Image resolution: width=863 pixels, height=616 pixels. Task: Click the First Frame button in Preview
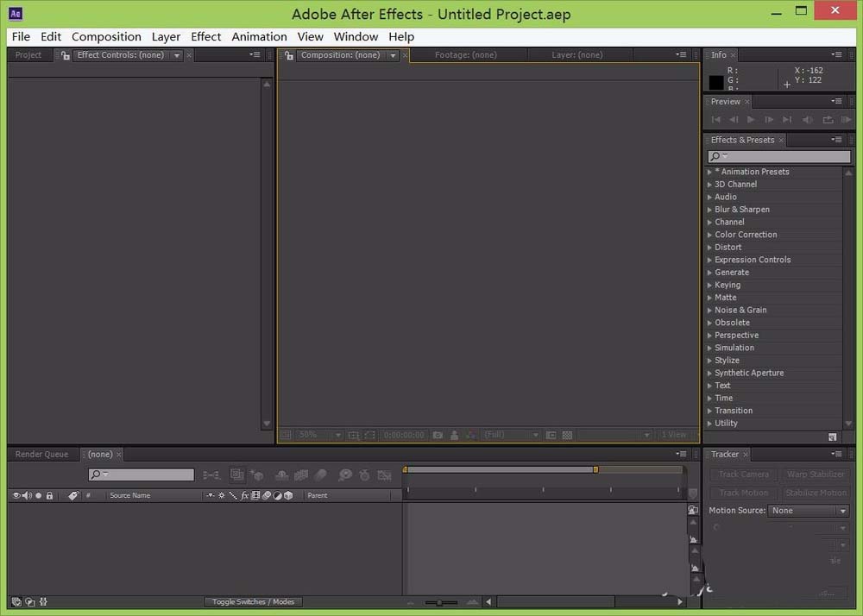(x=716, y=119)
